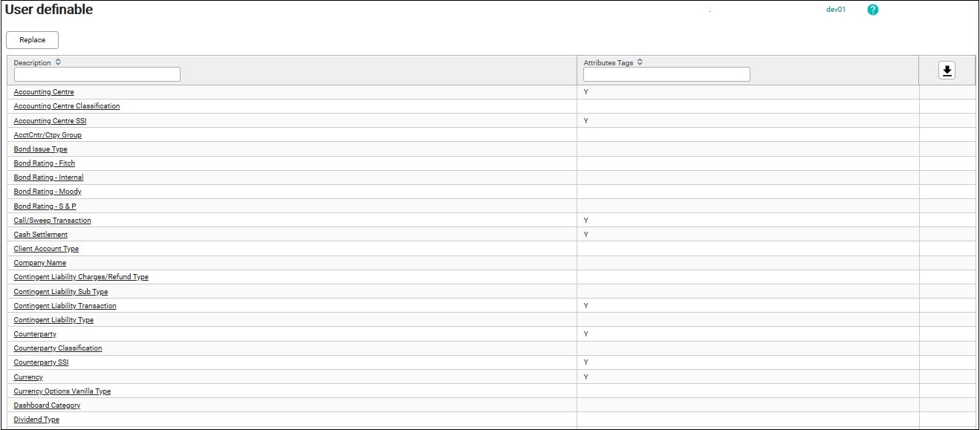Click the Counterparty SSI link
The image size is (980, 430).
[x=41, y=362]
